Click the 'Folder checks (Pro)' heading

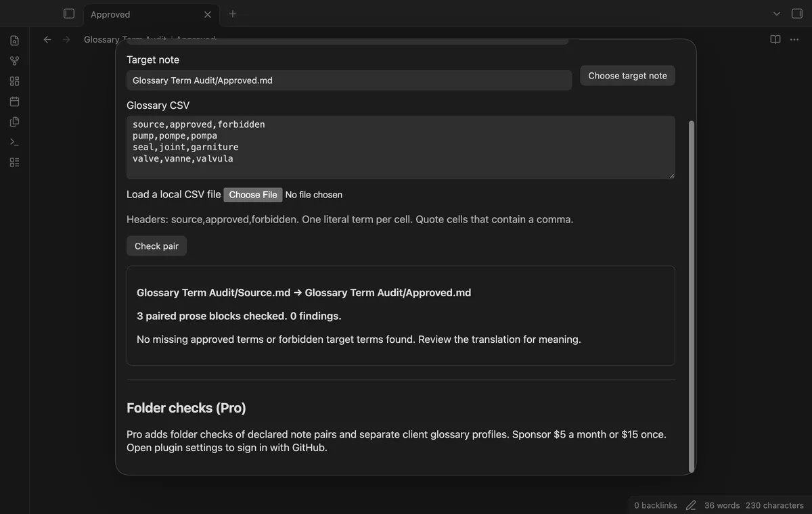pyautogui.click(x=186, y=408)
